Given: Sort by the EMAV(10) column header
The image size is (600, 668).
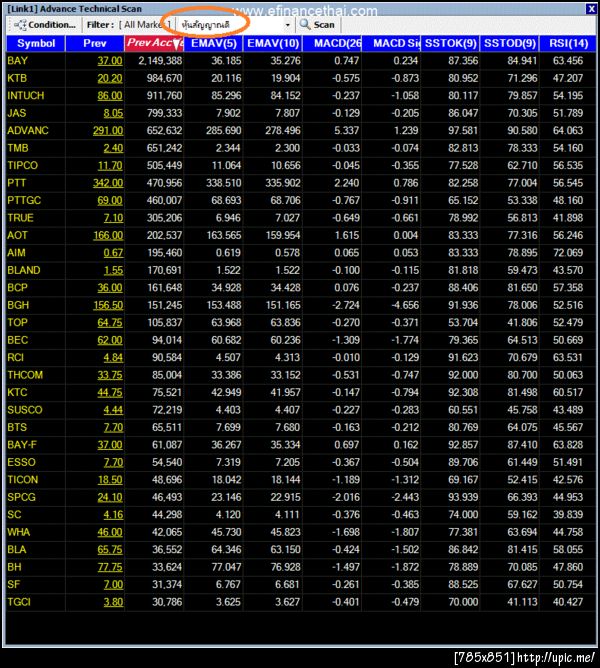Looking at the screenshot, I should click(x=273, y=43).
